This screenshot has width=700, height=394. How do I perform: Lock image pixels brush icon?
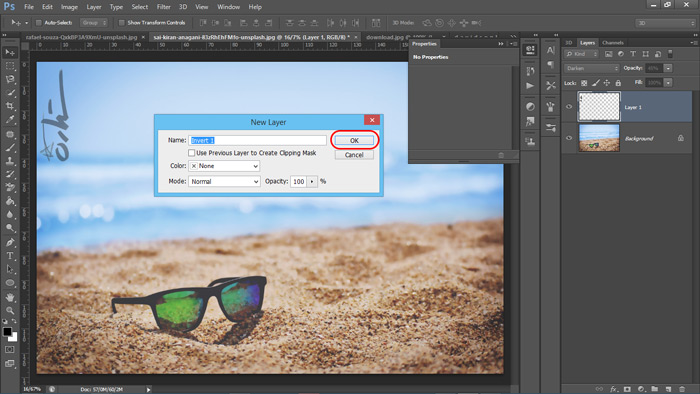[596, 83]
